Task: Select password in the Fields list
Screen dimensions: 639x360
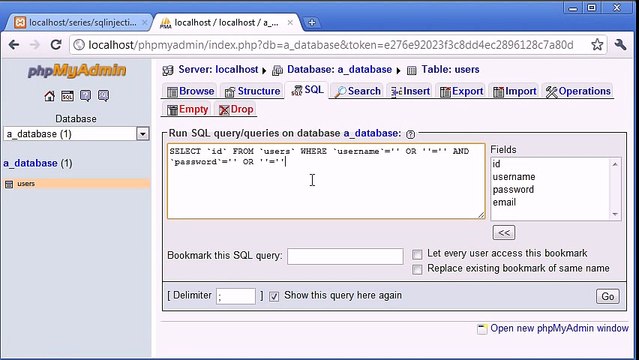Action: point(513,190)
